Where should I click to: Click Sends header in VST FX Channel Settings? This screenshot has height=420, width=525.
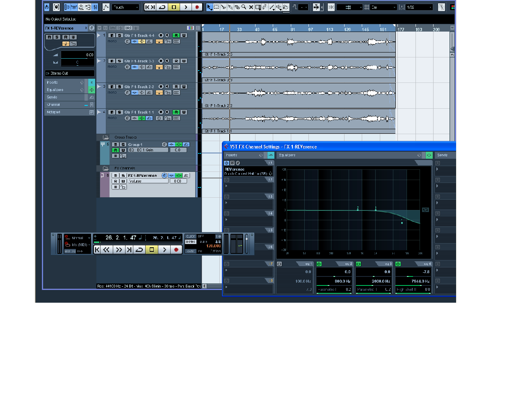tap(445, 155)
